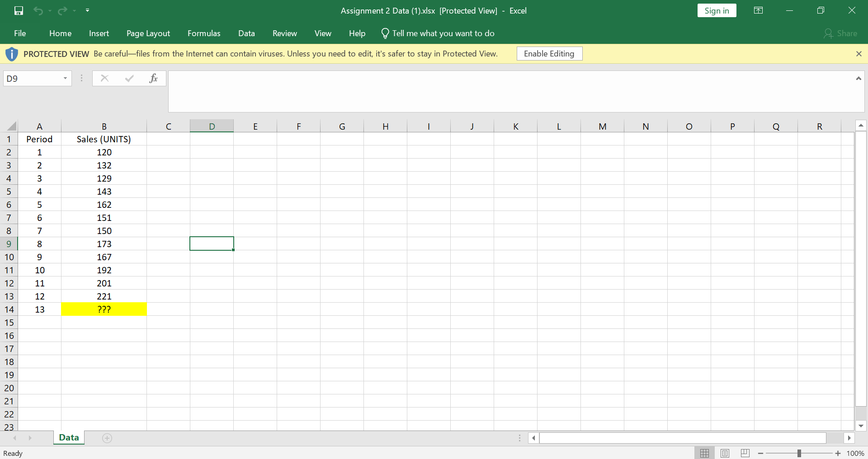868x459 pixels.
Task: Click the New Sheet plus icon
Action: (107, 438)
